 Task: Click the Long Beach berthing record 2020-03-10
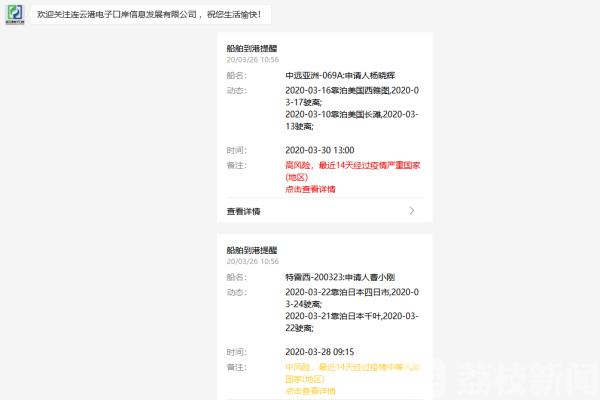click(x=352, y=120)
